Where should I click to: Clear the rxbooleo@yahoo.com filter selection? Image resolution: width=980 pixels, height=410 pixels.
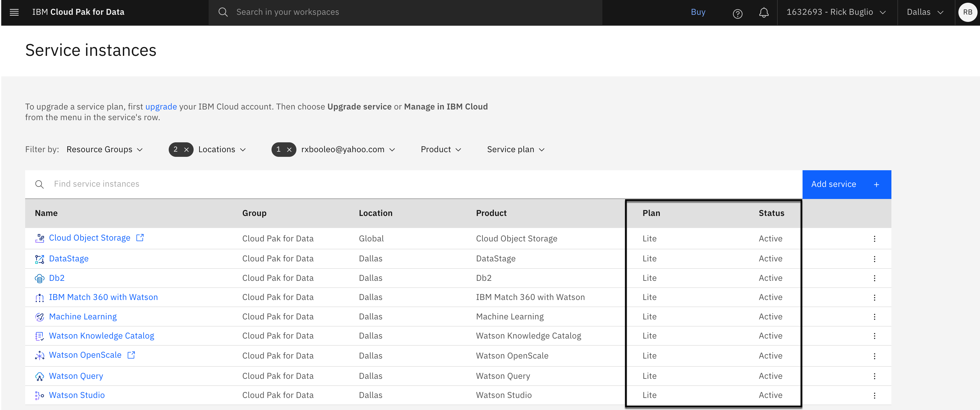click(x=289, y=150)
